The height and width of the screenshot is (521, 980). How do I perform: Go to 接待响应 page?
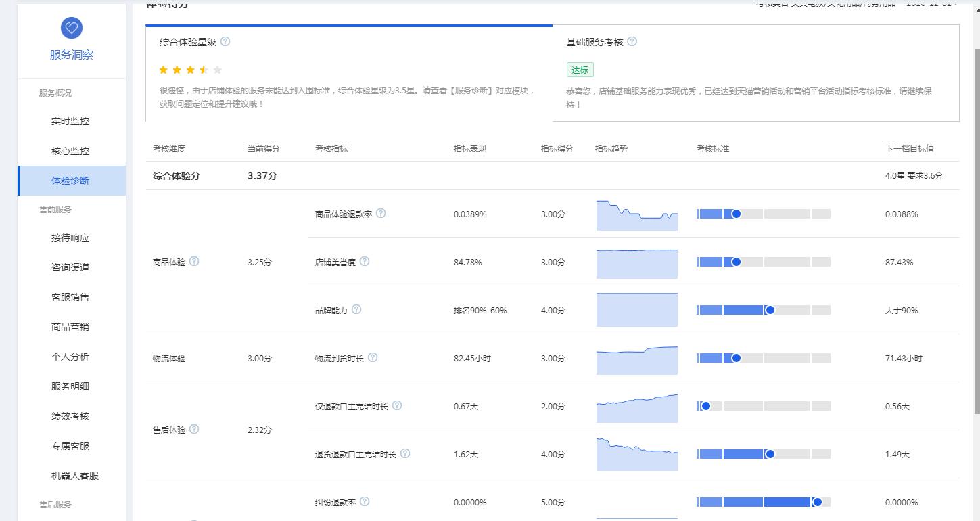[70, 238]
